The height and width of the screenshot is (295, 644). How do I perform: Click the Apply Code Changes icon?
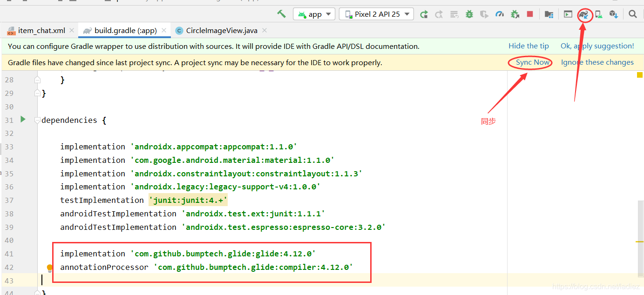(454, 14)
